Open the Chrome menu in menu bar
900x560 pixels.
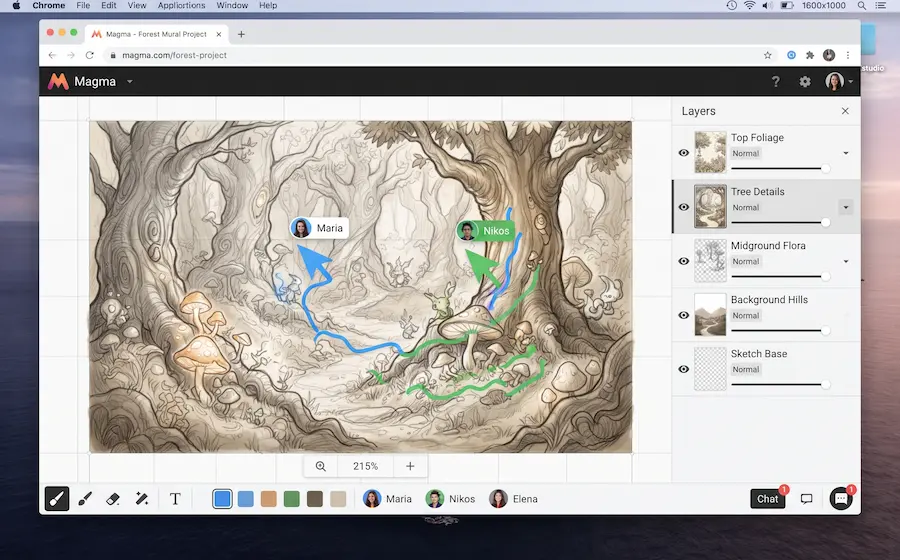pos(49,6)
